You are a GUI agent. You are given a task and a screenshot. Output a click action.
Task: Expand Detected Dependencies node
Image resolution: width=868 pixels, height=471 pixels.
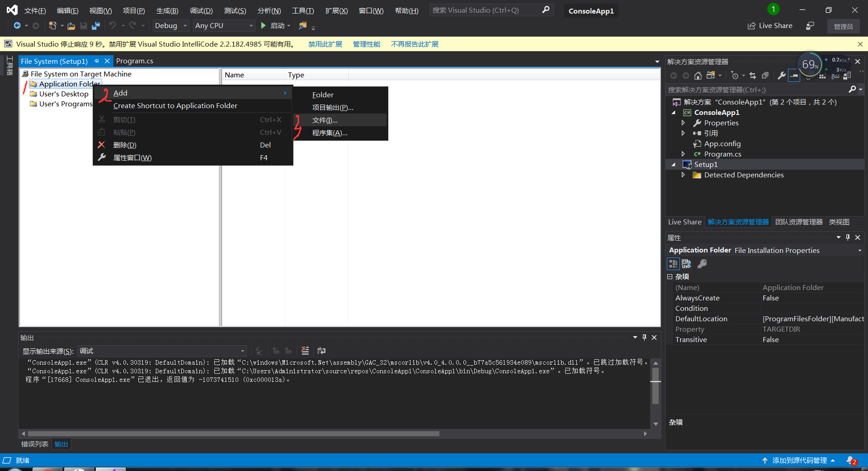pos(683,175)
